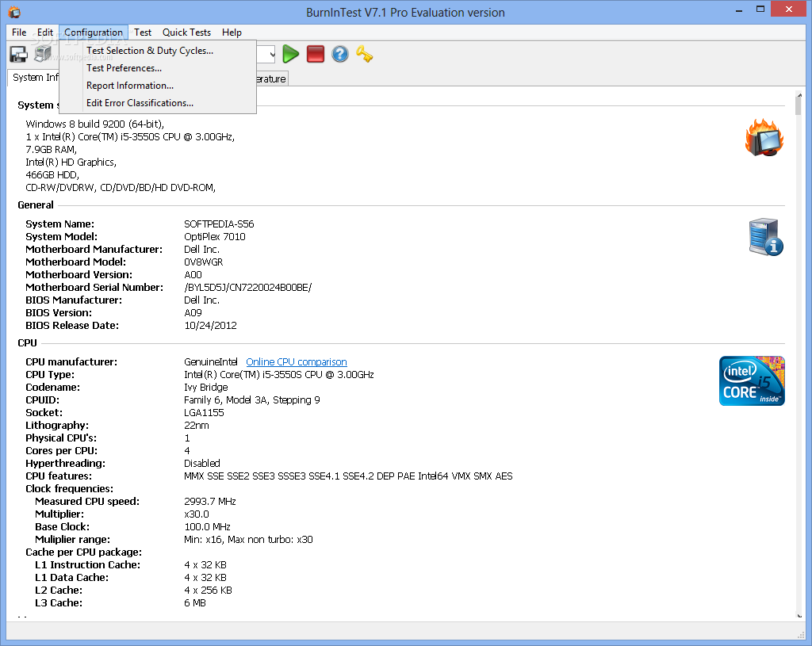Screen dimensions: 812x646
Task: Choose Test Selection & Duty Cycles...
Action: tap(158, 50)
